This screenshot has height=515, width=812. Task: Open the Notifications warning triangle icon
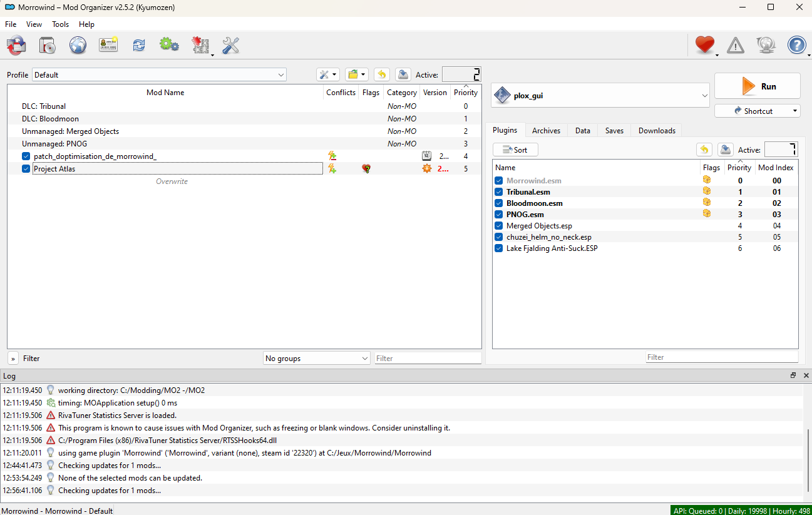736,45
